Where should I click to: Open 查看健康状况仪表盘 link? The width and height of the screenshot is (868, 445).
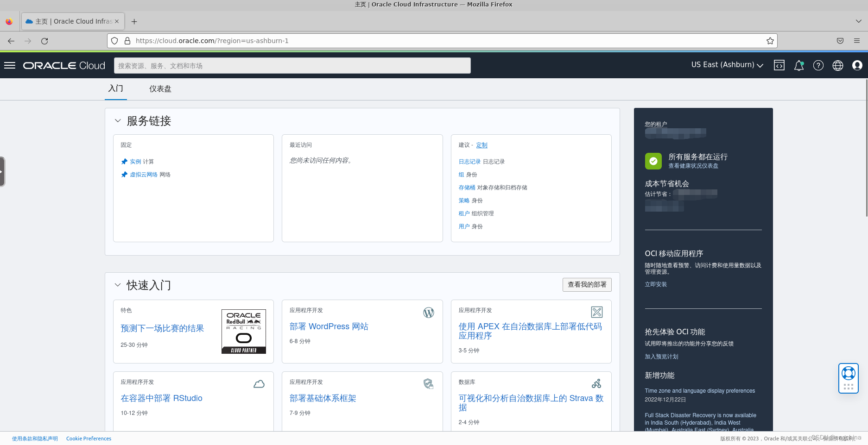[x=693, y=166]
